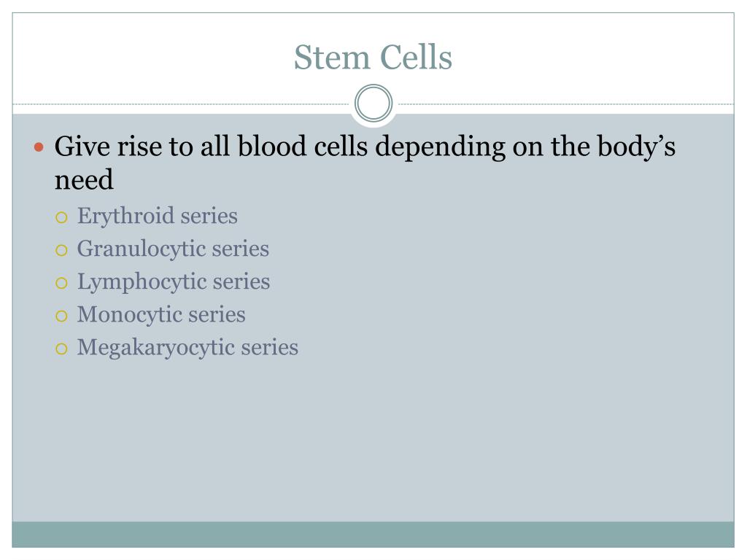Click the hollow bullet beside Monocytic series
747x560 pixels.
point(61,316)
